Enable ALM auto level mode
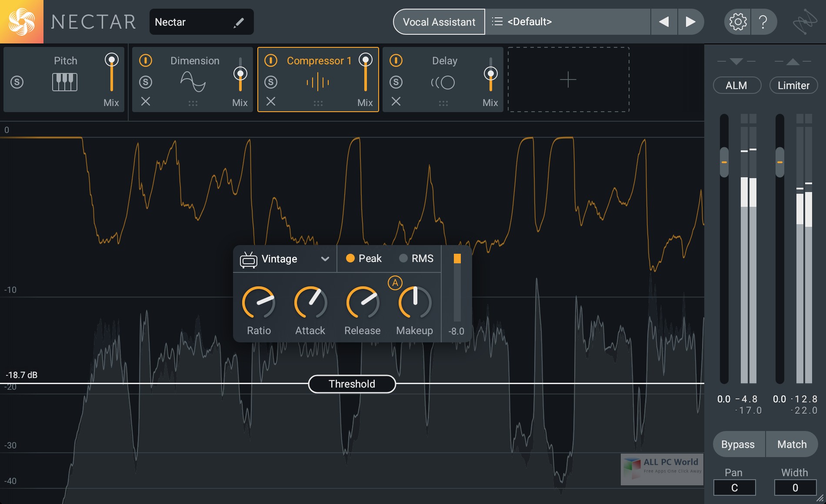This screenshot has width=826, height=504. pyautogui.click(x=737, y=85)
